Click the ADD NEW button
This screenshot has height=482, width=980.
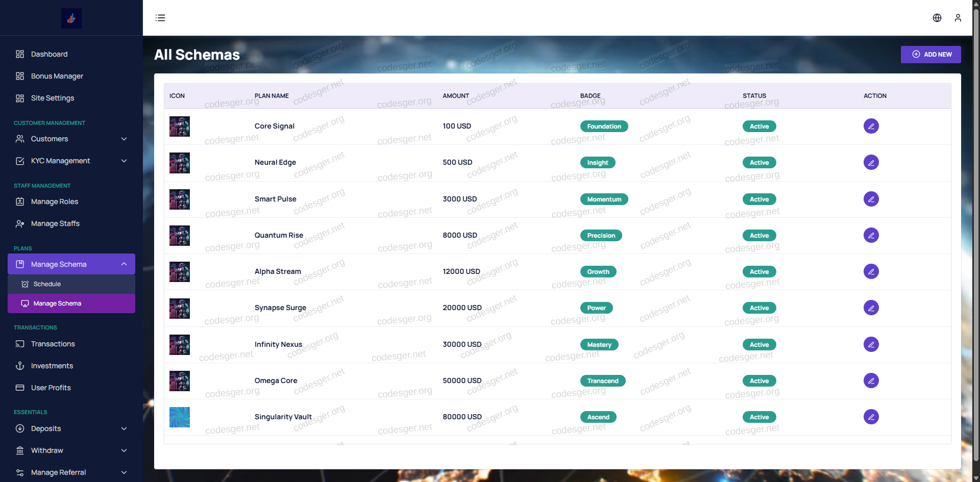930,55
